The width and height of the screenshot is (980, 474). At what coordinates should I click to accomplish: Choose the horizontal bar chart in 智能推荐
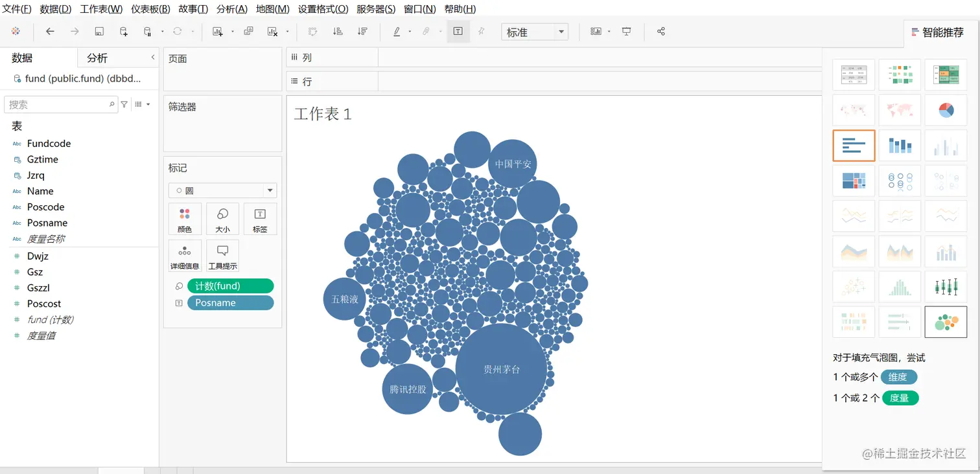[x=854, y=146]
